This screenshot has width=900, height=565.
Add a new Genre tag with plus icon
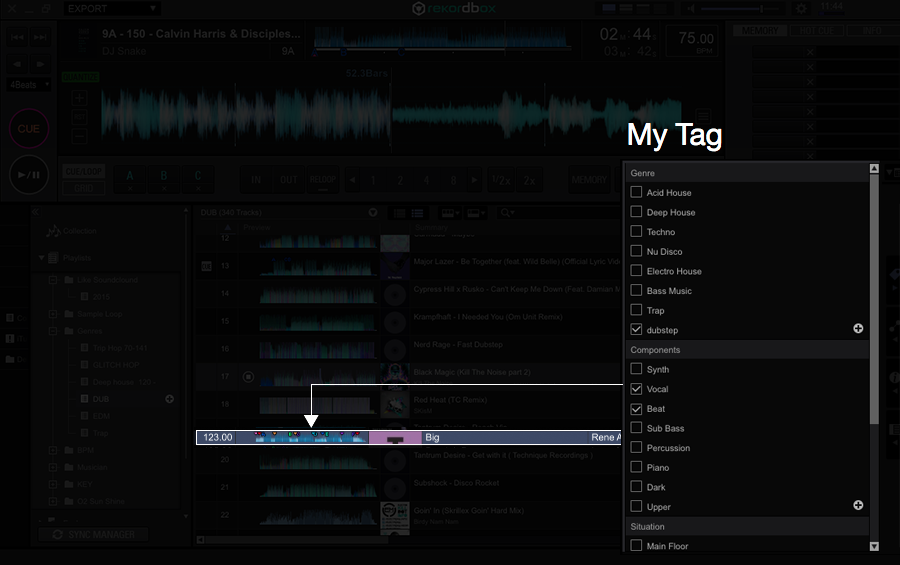tap(858, 328)
